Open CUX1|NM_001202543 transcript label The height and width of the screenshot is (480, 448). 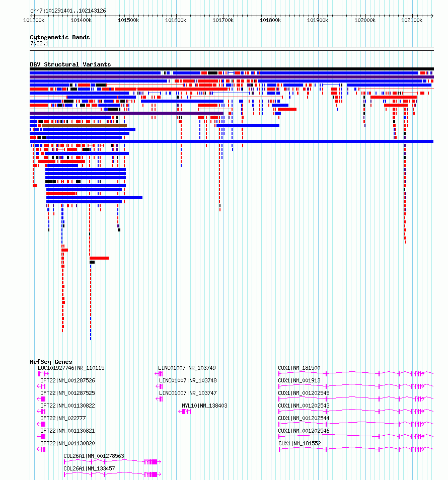pos(304,406)
